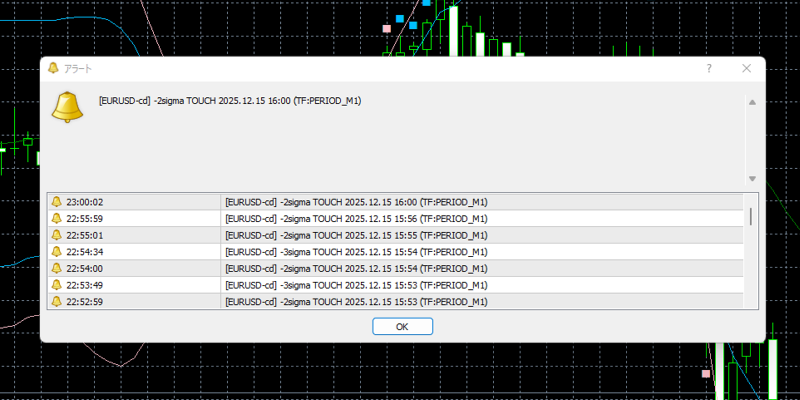
Task: Close the alert dialog with X
Action: point(746,68)
